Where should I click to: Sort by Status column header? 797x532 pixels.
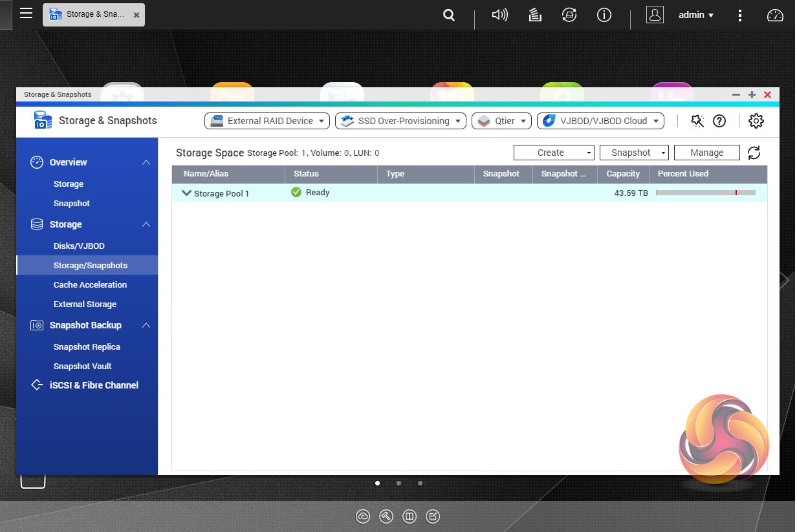pos(331,174)
